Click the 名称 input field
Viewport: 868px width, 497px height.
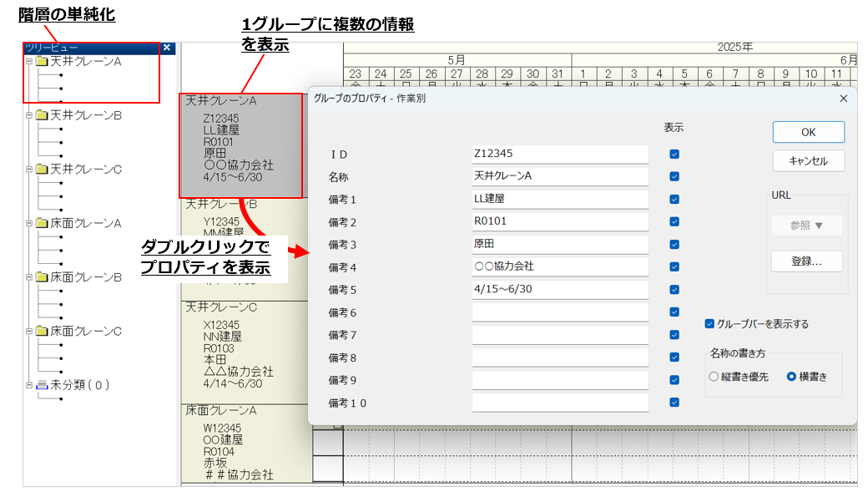coord(559,176)
